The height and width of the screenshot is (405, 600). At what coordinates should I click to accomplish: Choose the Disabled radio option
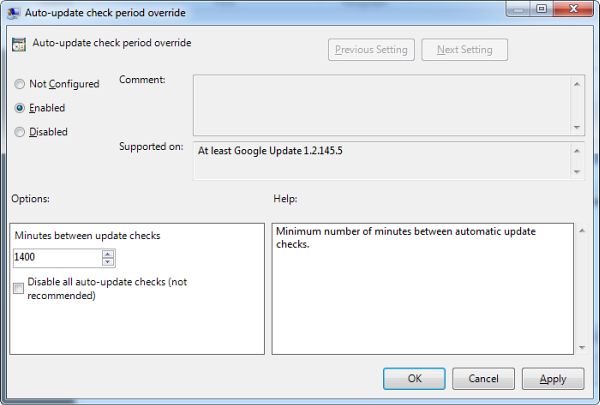[20, 132]
